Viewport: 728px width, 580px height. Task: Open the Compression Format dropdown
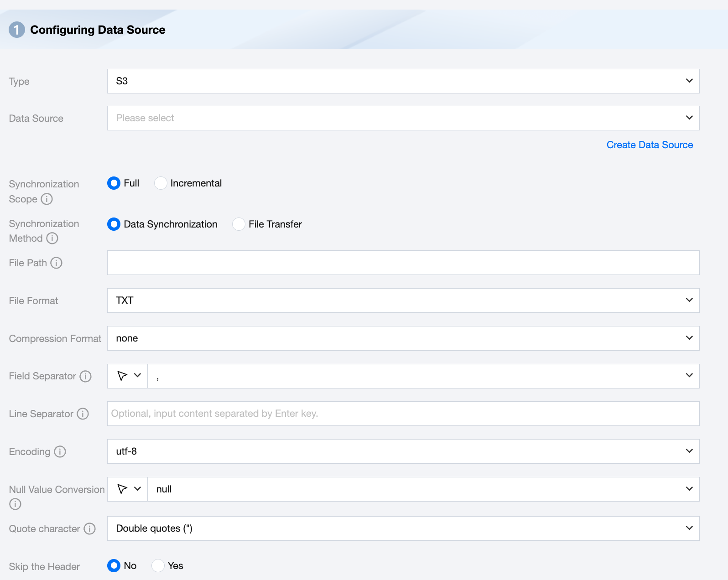coord(403,338)
